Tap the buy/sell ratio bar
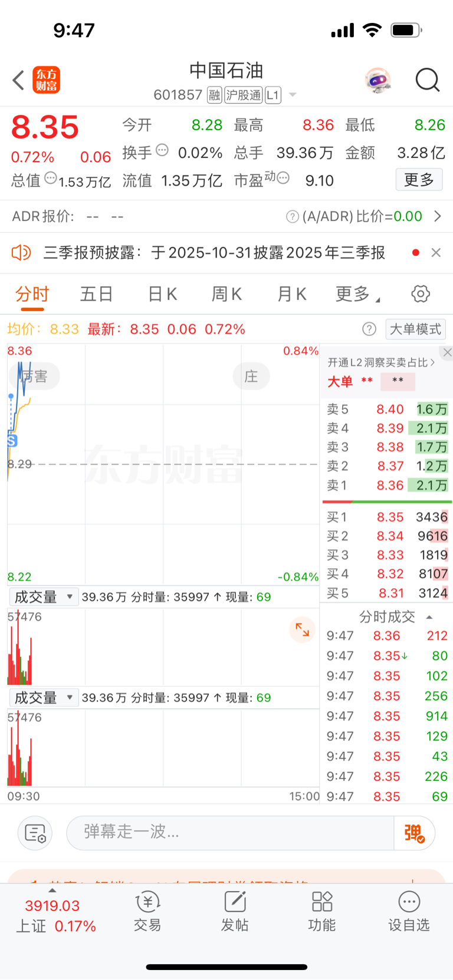Screen dimensions: 453x980 (387, 501)
